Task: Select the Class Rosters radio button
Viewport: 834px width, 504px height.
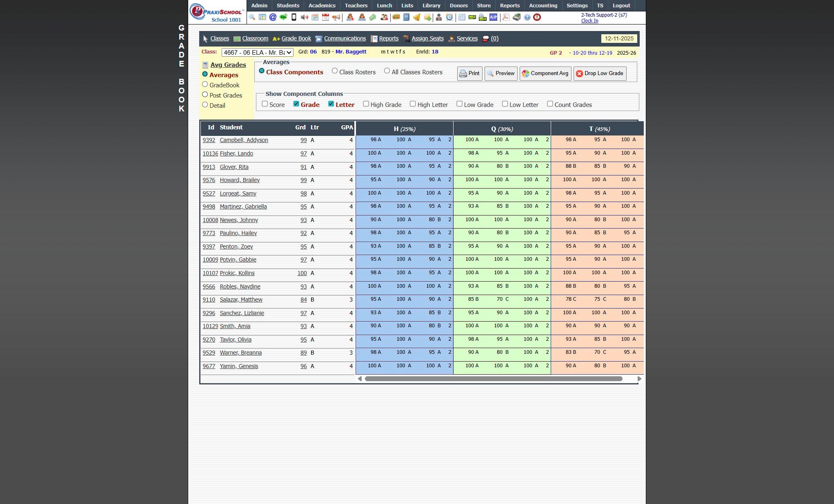Action: pyautogui.click(x=335, y=71)
